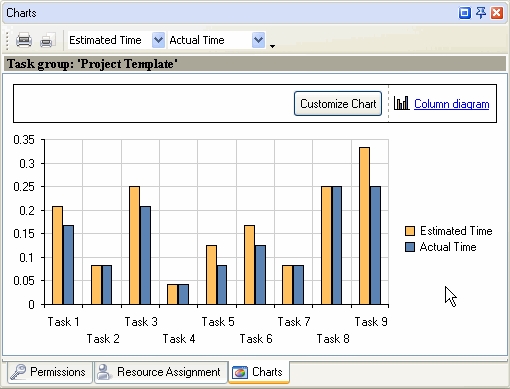Click the Print chart printer icon

[x=24, y=40]
